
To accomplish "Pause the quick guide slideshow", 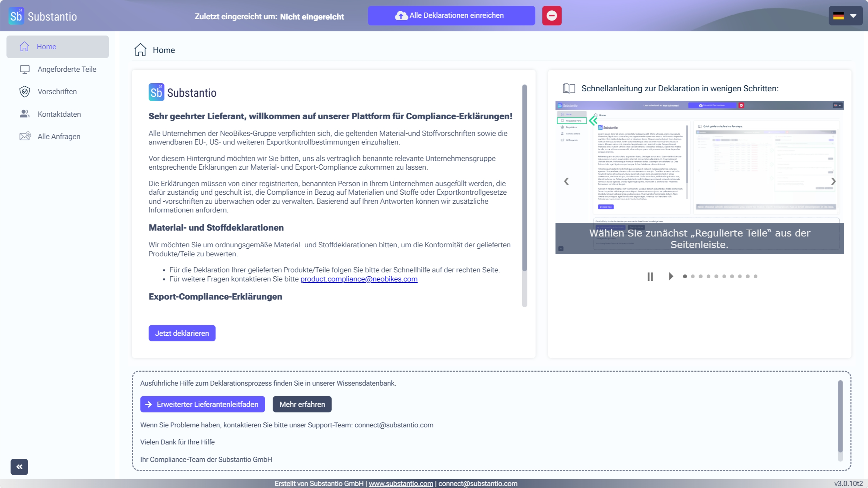I will 650,277.
